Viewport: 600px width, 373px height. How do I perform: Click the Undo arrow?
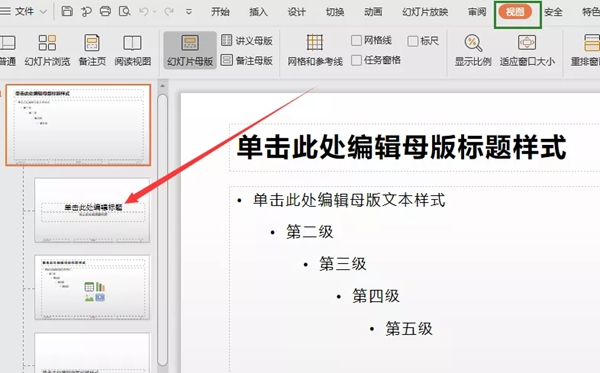click(144, 12)
